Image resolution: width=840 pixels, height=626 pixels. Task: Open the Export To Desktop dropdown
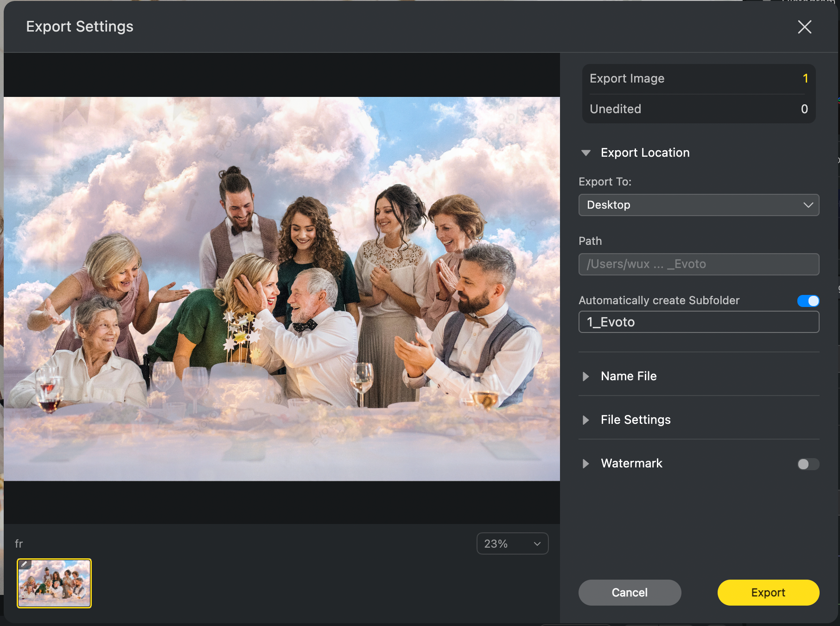[698, 205]
